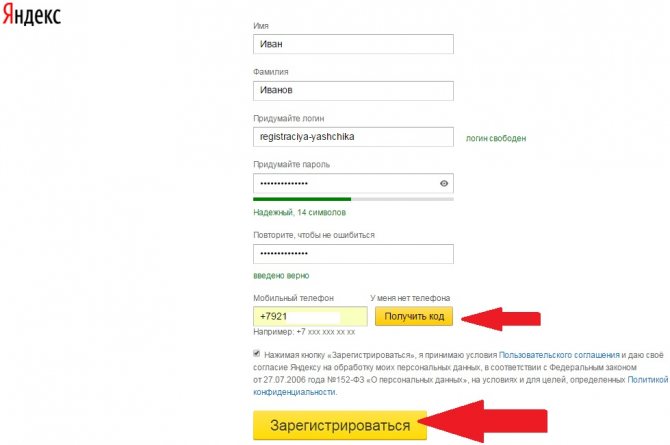Viewport: 670px width, 445px height.
Task: Click the Получить код button
Action: 414,316
